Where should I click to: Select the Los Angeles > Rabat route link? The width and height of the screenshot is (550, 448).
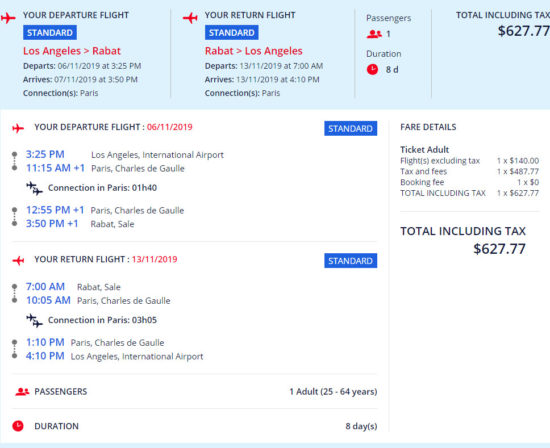[72, 51]
